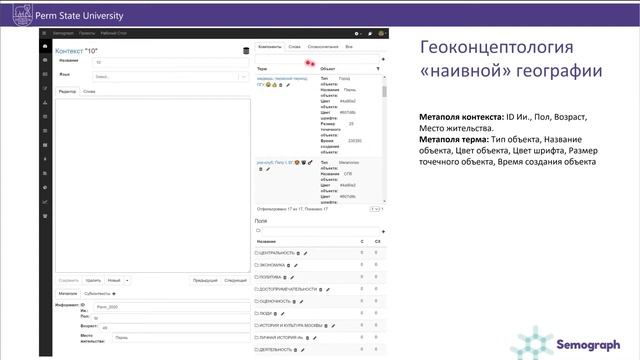Focus the component search field

(317, 60)
